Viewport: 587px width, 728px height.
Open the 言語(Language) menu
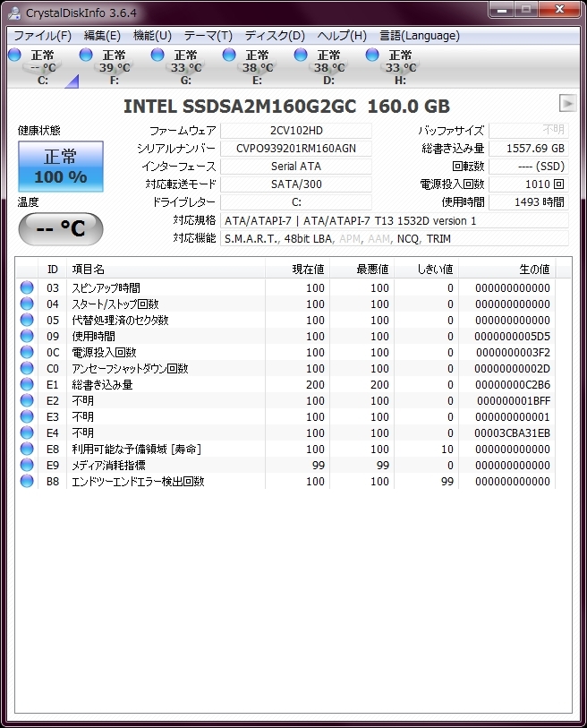pyautogui.click(x=420, y=36)
